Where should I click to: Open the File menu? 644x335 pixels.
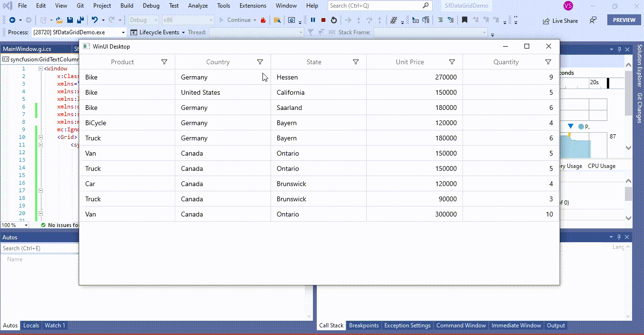pos(22,6)
